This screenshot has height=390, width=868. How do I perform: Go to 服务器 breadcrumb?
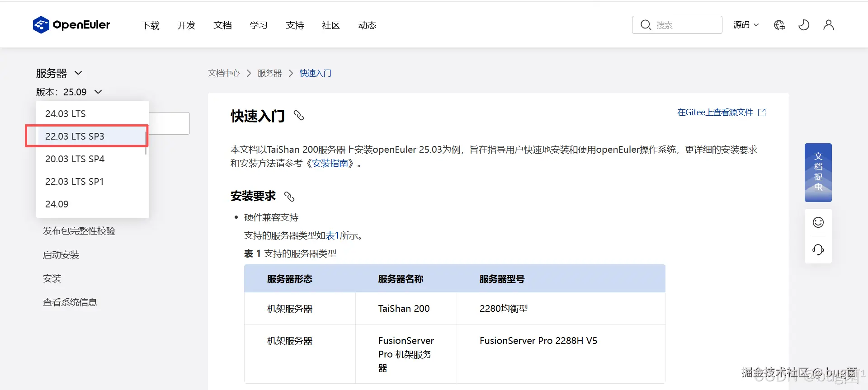pos(269,73)
